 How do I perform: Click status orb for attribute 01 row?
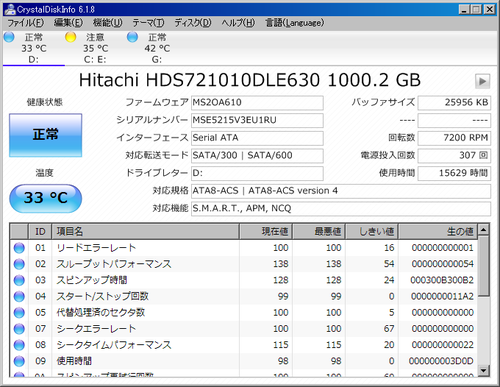click(x=19, y=248)
